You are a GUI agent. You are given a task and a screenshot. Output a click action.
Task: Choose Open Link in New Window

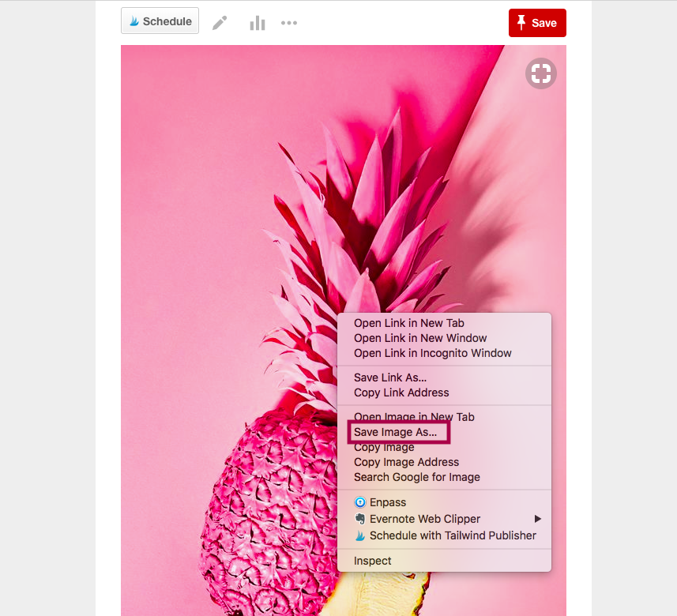tap(444, 338)
